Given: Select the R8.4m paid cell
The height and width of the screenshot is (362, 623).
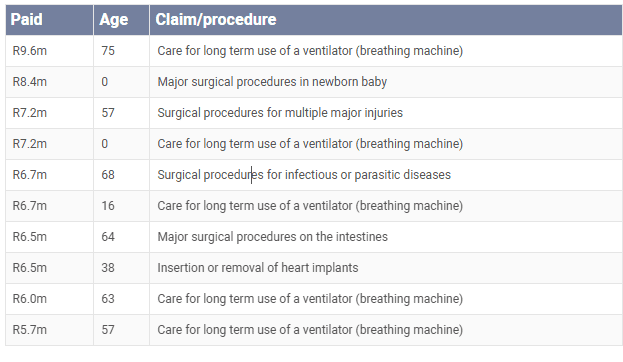Looking at the screenshot, I should tap(50, 82).
